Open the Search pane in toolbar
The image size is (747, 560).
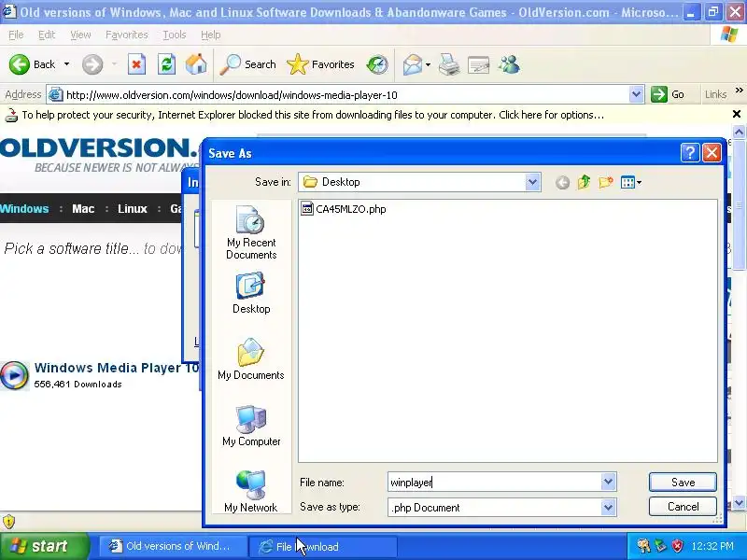pos(247,64)
